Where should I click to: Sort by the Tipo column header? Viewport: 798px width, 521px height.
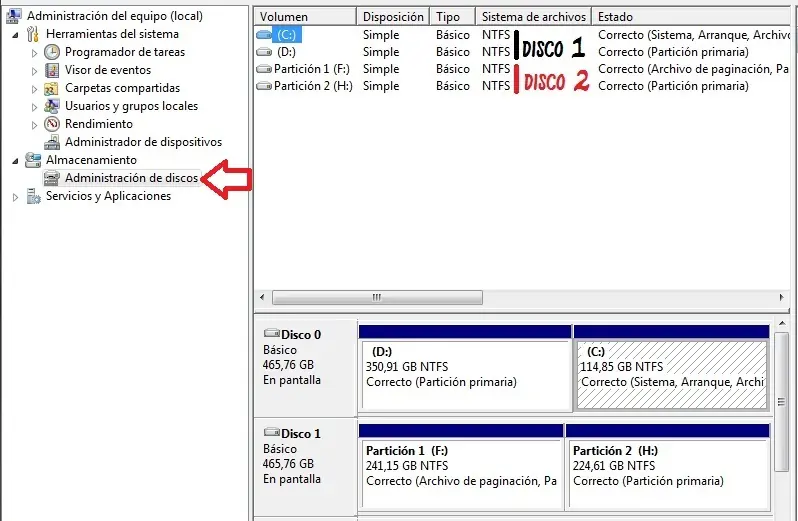click(452, 17)
